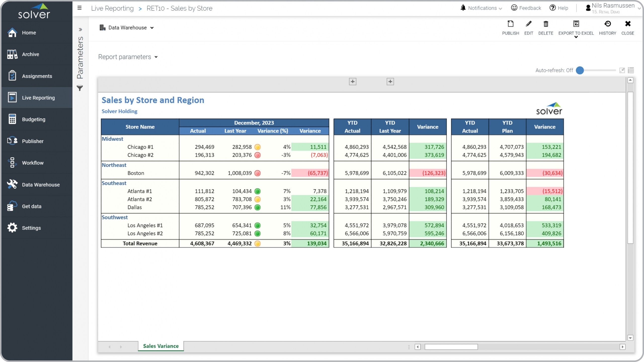Image resolution: width=644 pixels, height=362 pixels.
Task: Expand the first plus column group
Action: [x=352, y=81]
